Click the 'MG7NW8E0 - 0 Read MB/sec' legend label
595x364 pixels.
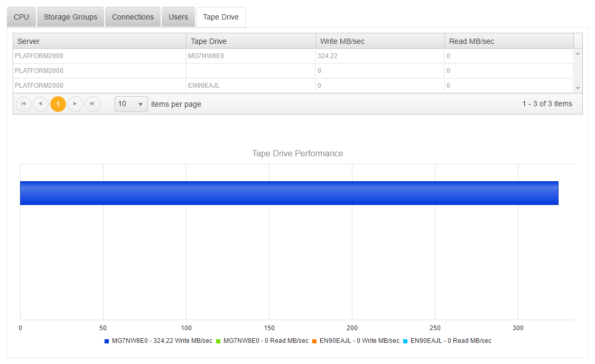266,341
